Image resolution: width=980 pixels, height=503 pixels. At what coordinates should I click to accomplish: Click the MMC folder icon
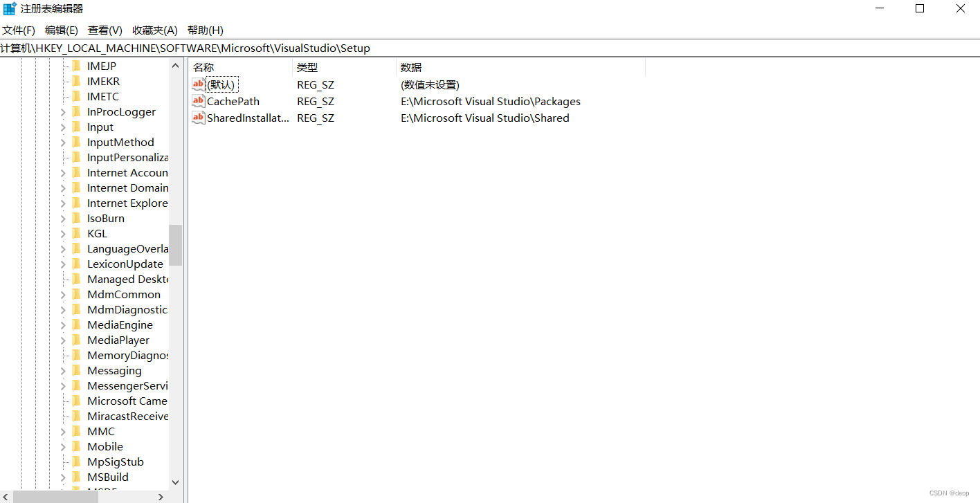point(78,431)
